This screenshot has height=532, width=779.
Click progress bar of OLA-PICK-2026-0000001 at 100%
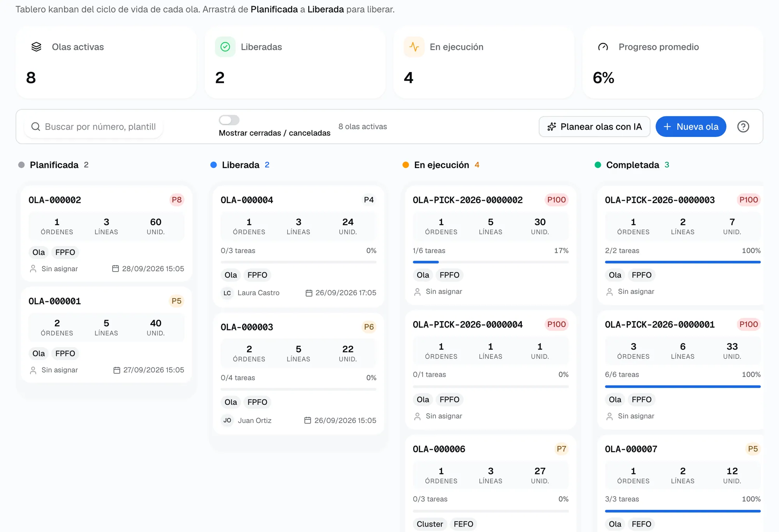coord(682,386)
